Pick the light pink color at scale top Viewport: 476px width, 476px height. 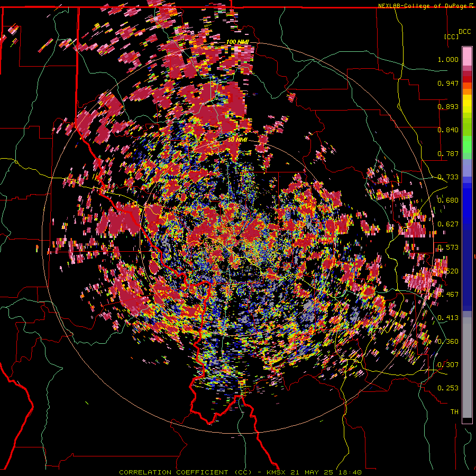click(467, 56)
